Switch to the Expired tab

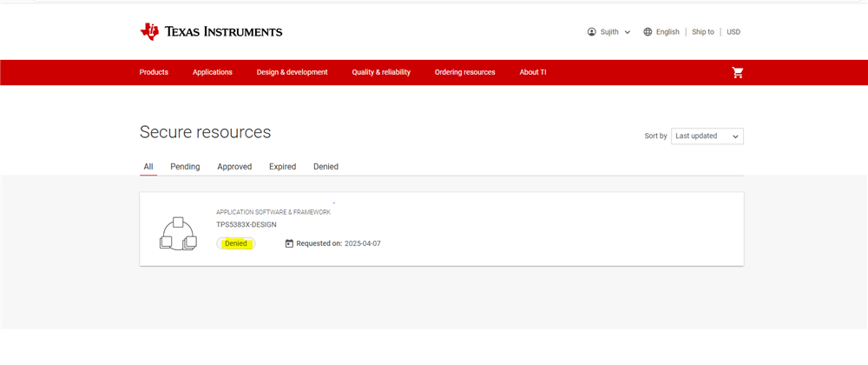coord(282,167)
